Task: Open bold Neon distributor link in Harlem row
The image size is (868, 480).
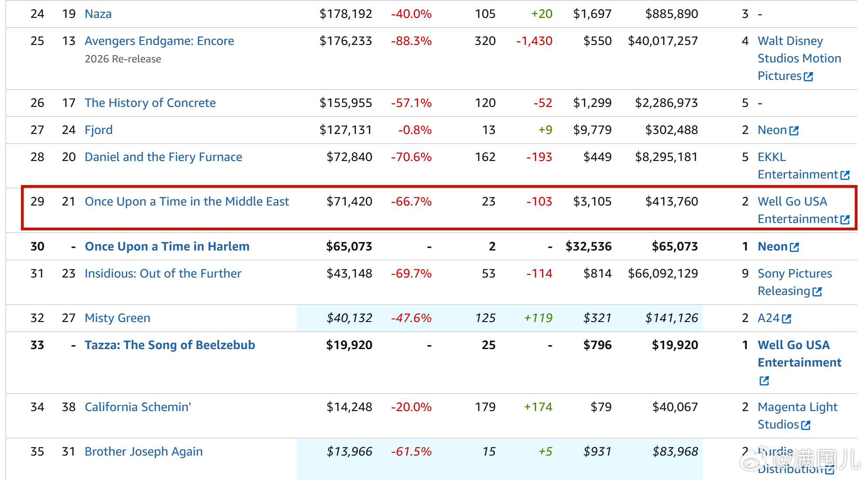Action: coord(772,247)
